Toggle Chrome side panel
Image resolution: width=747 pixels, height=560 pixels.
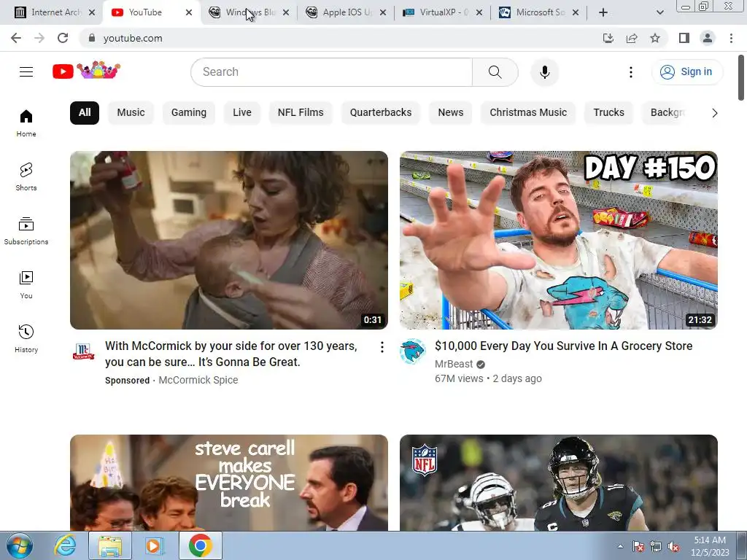684,38
